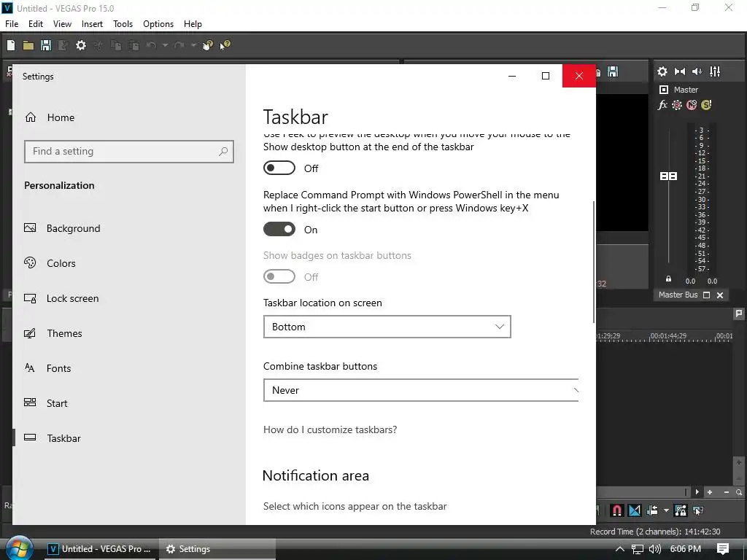Screen dimensions: 747x560
Task: Click the timeline scroll right arrow
Action: click(697, 492)
